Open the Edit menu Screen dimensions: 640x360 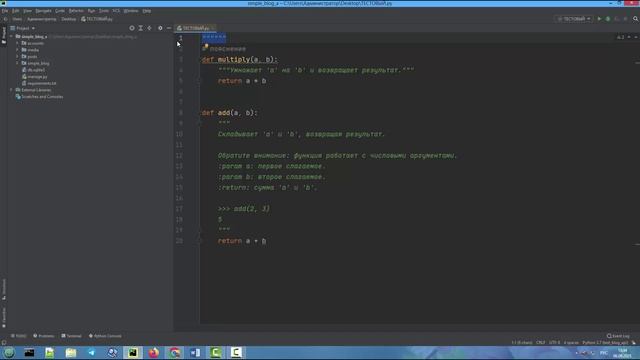[16, 11]
